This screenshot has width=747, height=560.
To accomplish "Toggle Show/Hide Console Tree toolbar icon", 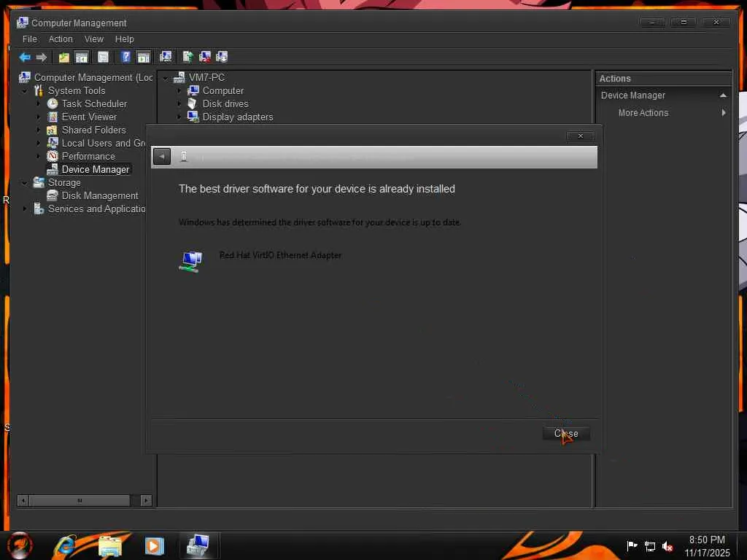I will point(82,57).
